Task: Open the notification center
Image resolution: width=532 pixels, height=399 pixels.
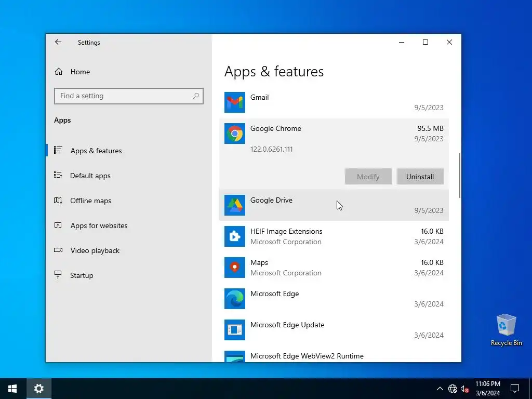Action: [515, 389]
